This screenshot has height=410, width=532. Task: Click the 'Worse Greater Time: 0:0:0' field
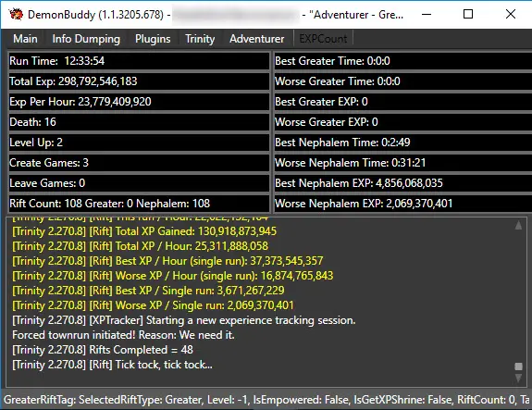point(403,81)
